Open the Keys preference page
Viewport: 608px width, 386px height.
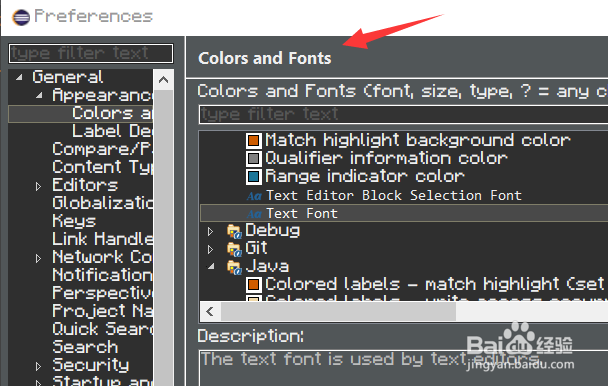coord(74,221)
